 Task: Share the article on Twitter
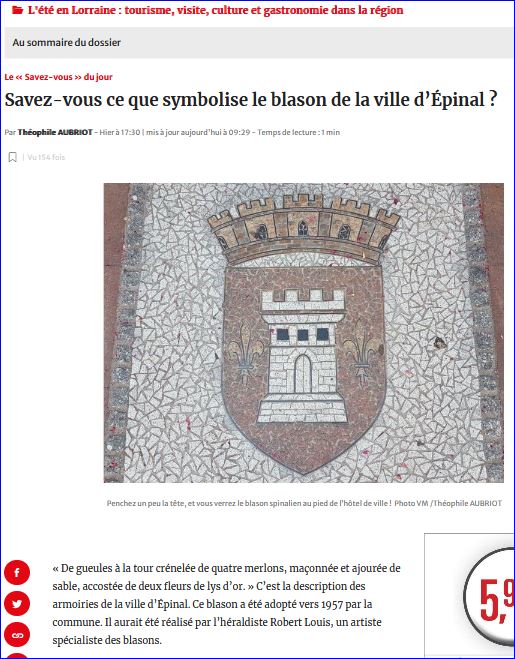click(17, 604)
